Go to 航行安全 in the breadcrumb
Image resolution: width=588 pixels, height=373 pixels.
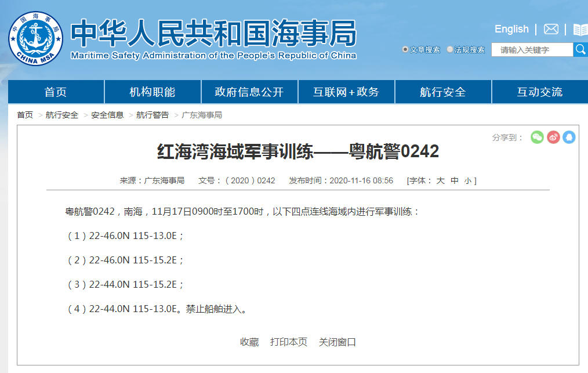tap(62, 115)
